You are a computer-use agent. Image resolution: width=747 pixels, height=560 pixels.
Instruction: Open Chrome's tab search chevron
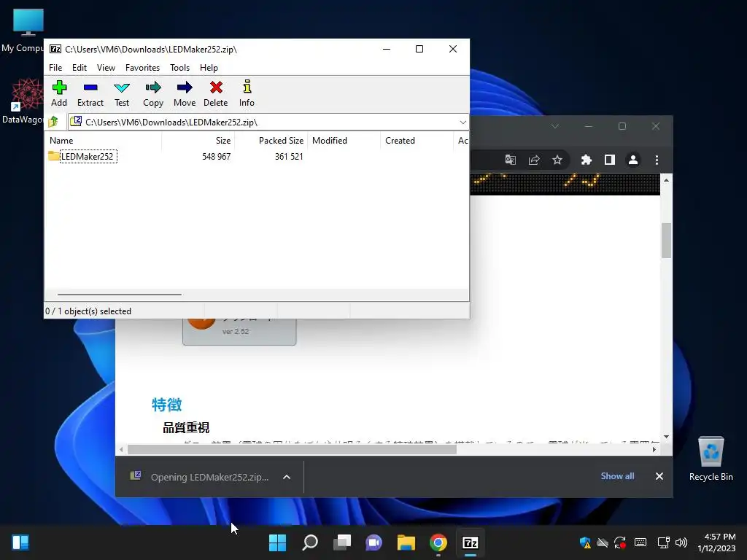pyautogui.click(x=555, y=126)
